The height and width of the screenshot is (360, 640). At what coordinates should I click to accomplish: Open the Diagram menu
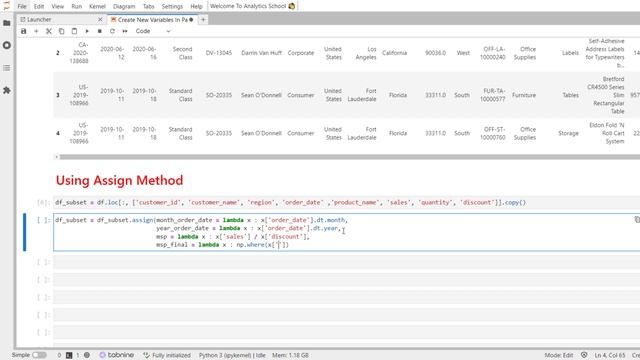pyautogui.click(x=124, y=6)
